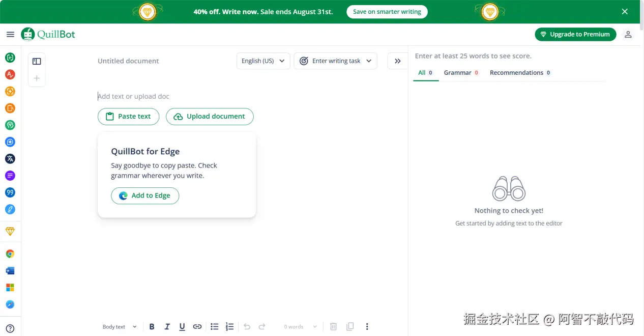
Task: Open the Summarizer sidebar icon
Action: [10, 176]
